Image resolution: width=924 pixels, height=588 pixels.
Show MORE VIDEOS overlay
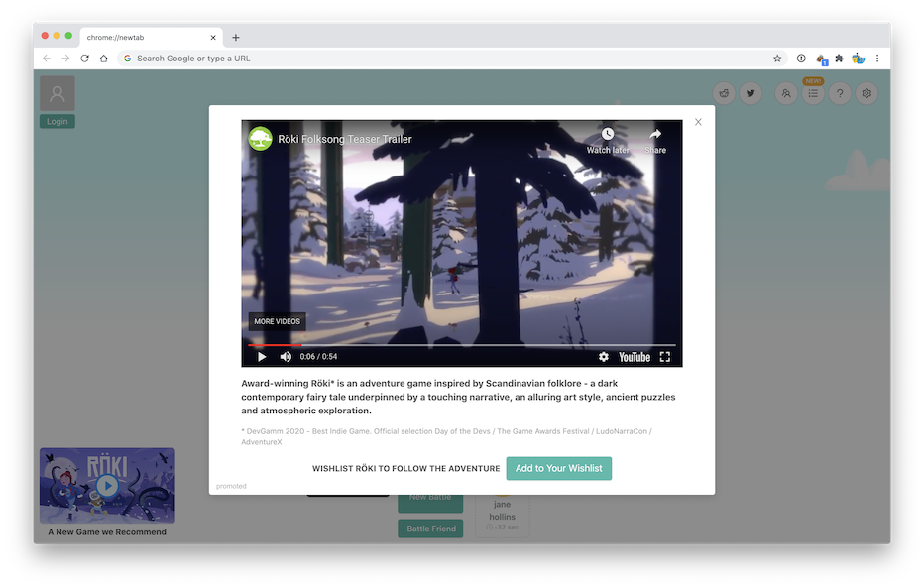coord(277,321)
